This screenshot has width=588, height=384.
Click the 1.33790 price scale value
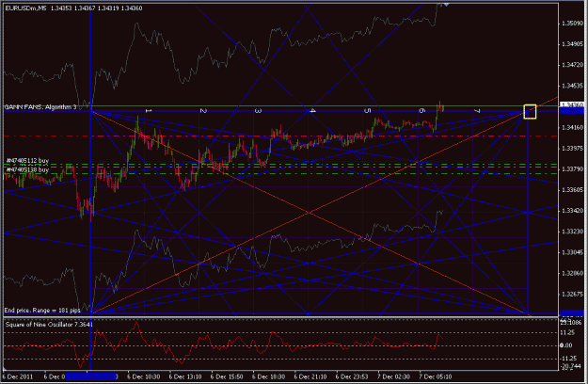click(573, 169)
